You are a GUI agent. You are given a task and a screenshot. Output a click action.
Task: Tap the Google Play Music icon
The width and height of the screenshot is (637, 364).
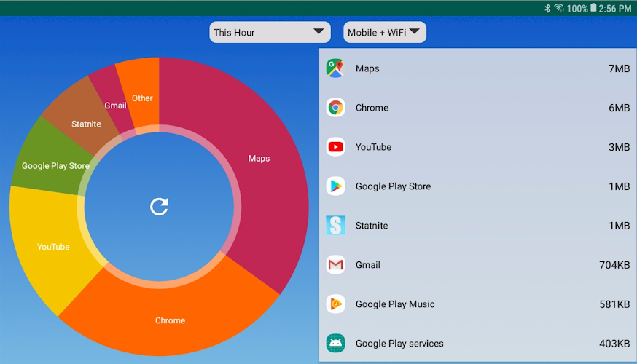pos(335,304)
